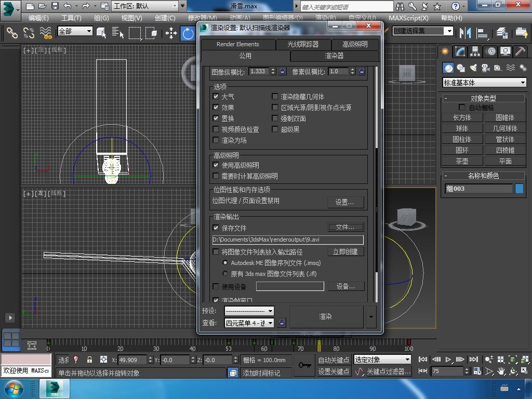Click the Bind to Space Warp icon
The width and height of the screenshot is (532, 399).
[46, 33]
